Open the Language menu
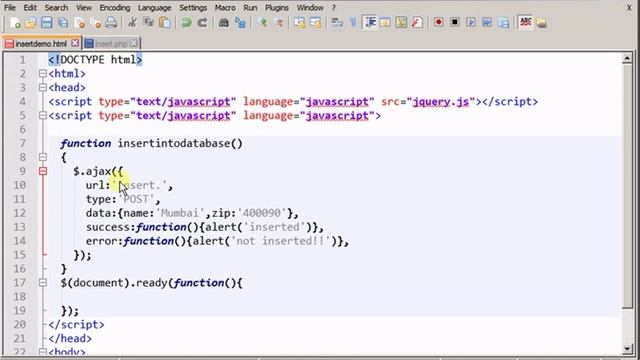The width and height of the screenshot is (640, 360). pyautogui.click(x=155, y=8)
